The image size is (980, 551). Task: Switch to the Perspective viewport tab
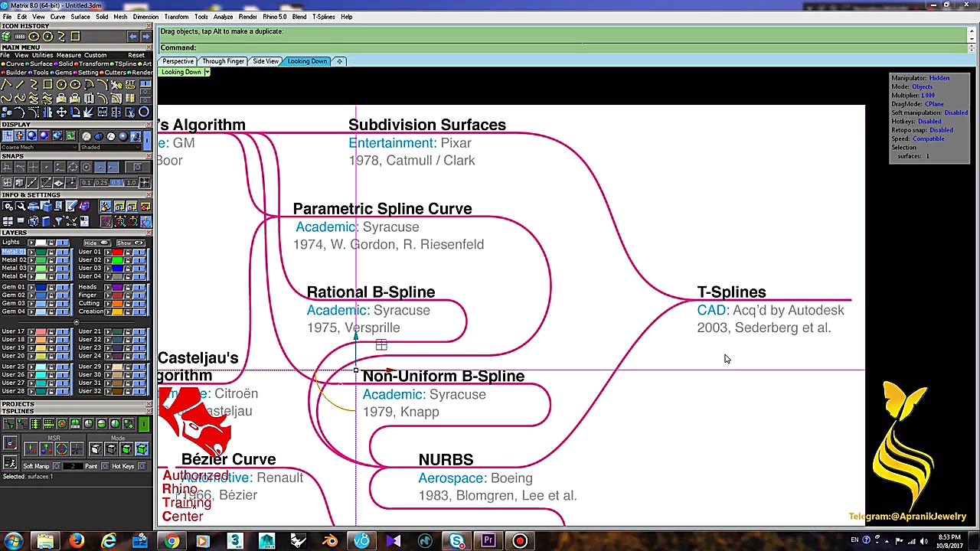[178, 61]
